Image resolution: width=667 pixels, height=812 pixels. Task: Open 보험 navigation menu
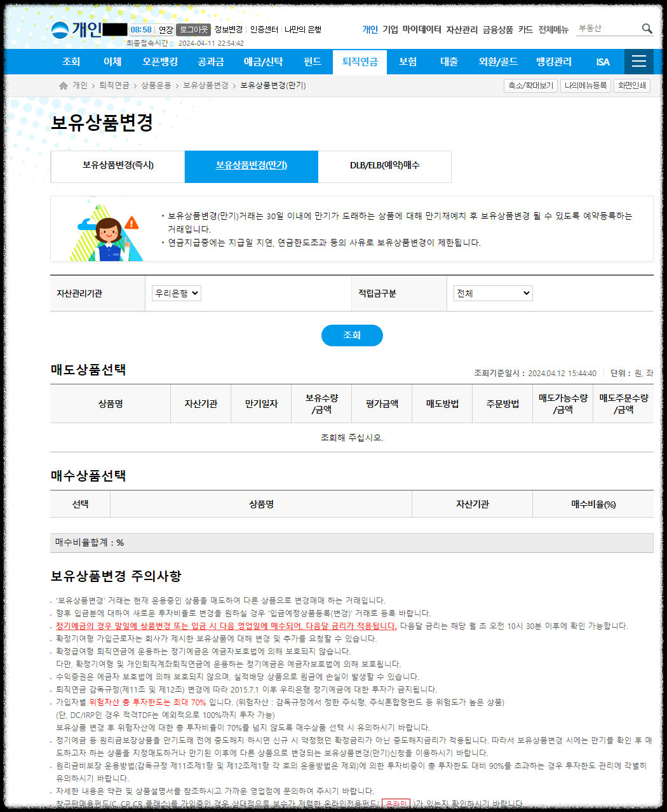coord(408,62)
